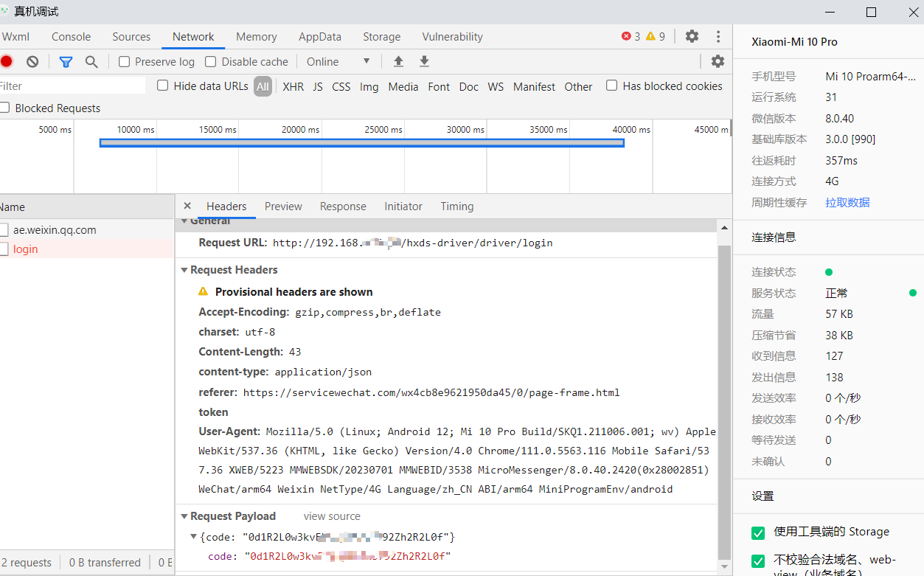Click the timeline overview blue bar
The image size is (924, 576).
(x=362, y=142)
